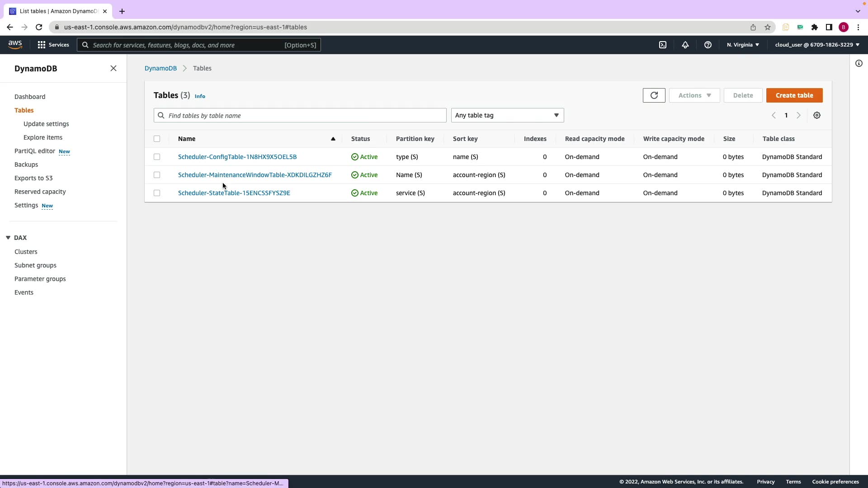Viewport: 868px width, 488px height.
Task: Open AWS CloudShell icon in header
Action: [662, 45]
